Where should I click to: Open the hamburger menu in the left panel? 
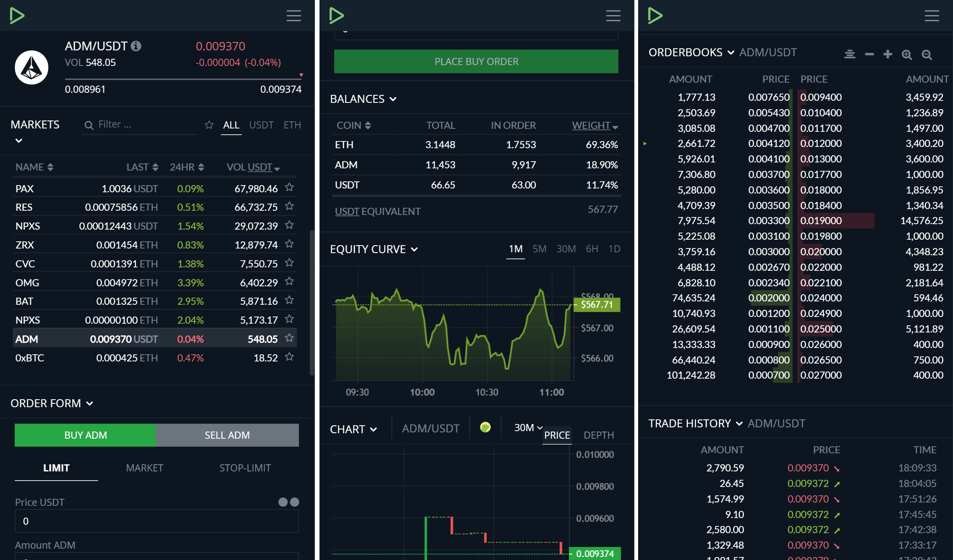(293, 16)
